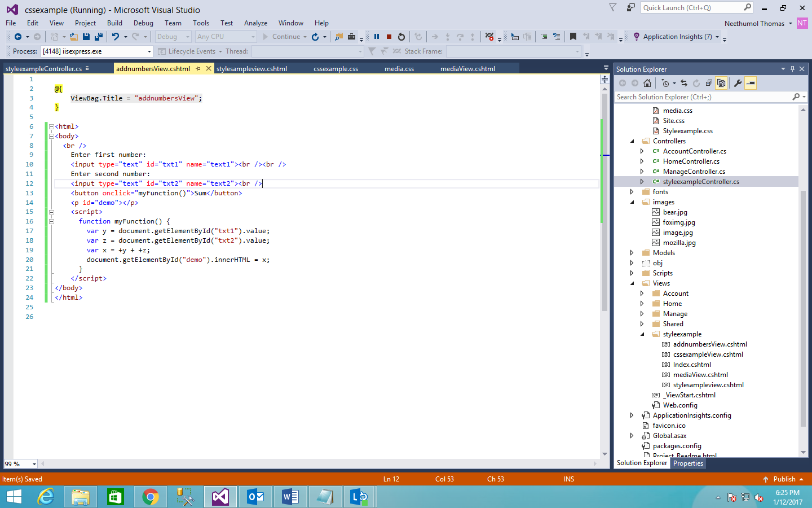Click the feedback icon beside Quick Launch
This screenshot has width=812, height=508.
coord(630,7)
